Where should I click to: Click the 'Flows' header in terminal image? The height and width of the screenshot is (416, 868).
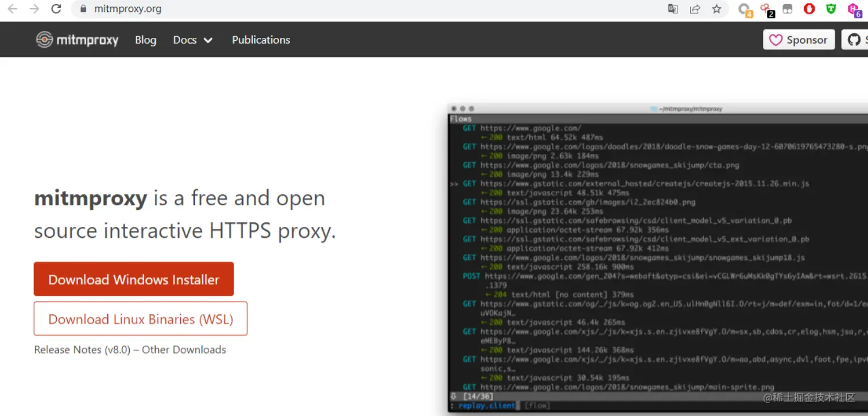[460, 119]
